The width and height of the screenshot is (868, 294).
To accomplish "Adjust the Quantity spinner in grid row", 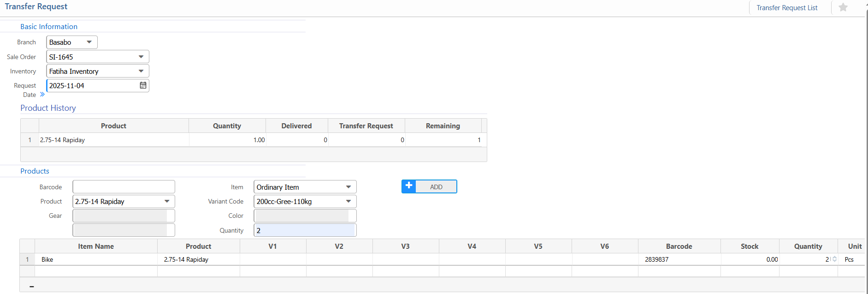I will coord(834,259).
